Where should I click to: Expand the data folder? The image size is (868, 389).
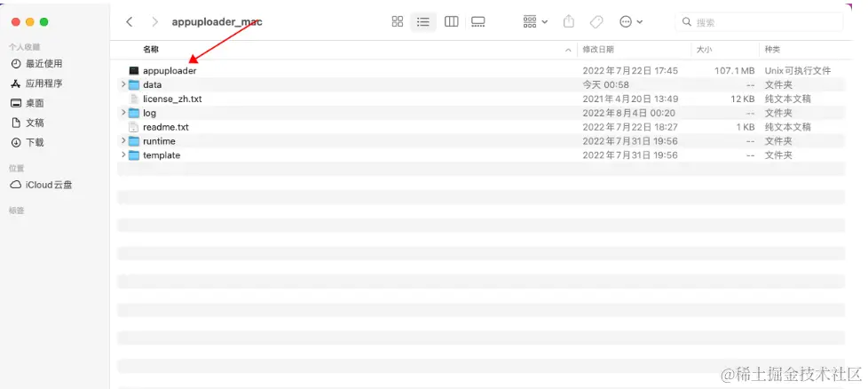[123, 84]
